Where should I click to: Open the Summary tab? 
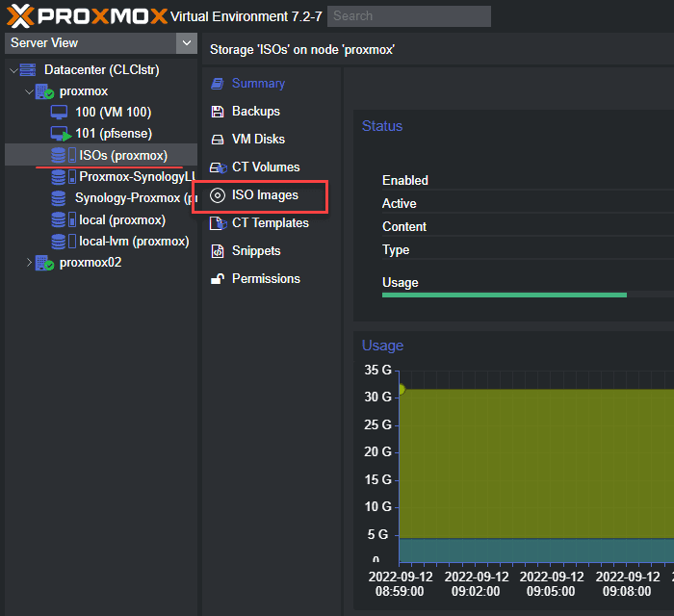[x=258, y=84]
